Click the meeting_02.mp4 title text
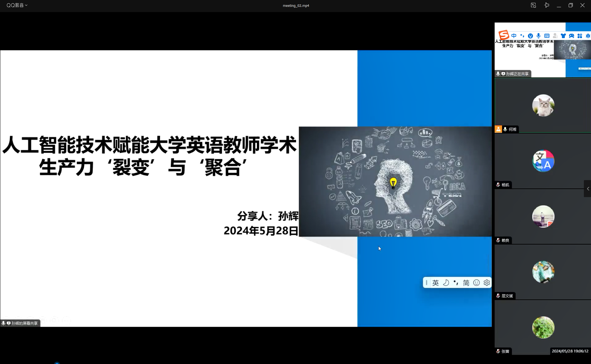 pos(296,5)
